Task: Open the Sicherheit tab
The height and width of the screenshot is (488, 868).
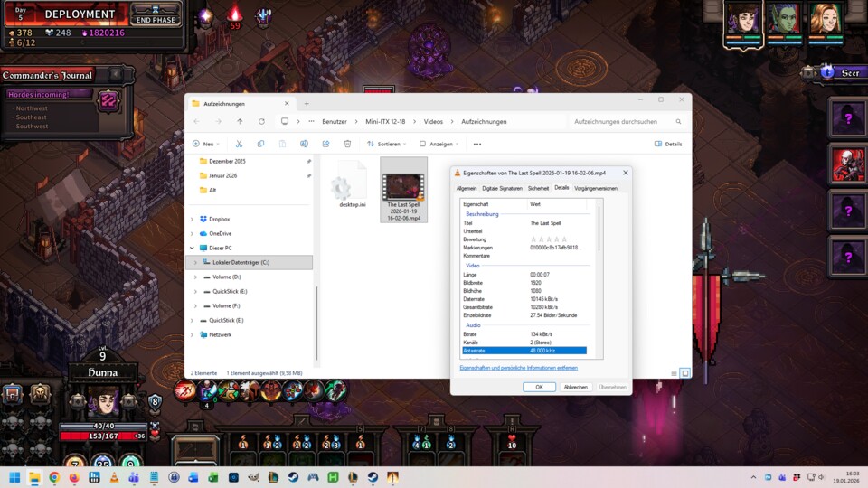Action: pos(538,188)
